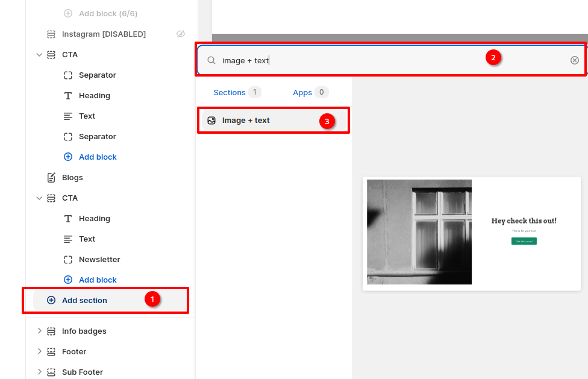Expand the Footer section
This screenshot has height=379, width=588.
point(39,352)
